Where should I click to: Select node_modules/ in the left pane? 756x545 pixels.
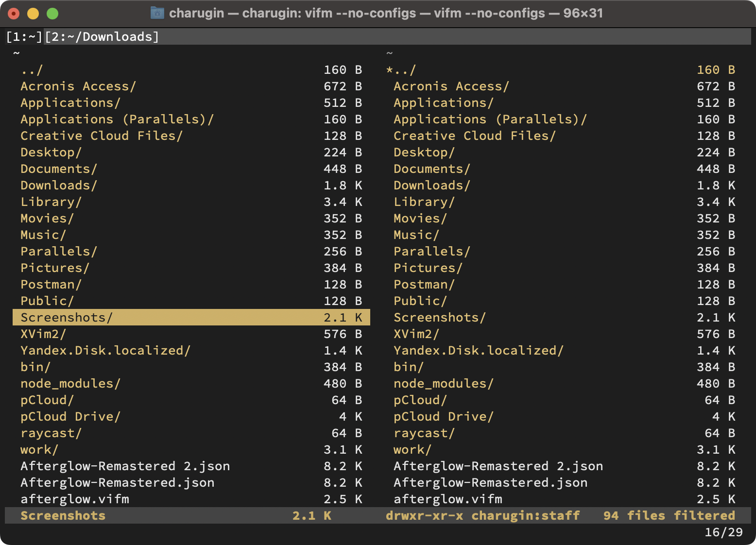tap(191, 383)
